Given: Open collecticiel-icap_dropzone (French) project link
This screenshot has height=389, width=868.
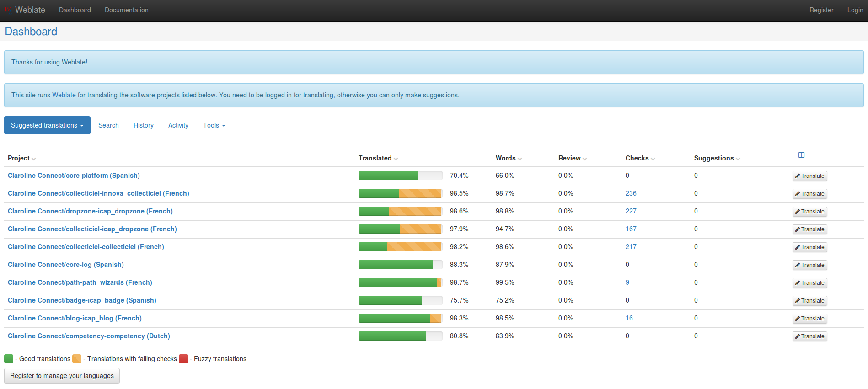Looking at the screenshot, I should point(92,229).
